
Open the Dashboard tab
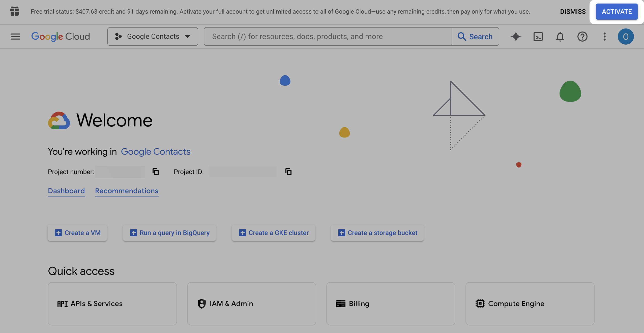point(66,191)
